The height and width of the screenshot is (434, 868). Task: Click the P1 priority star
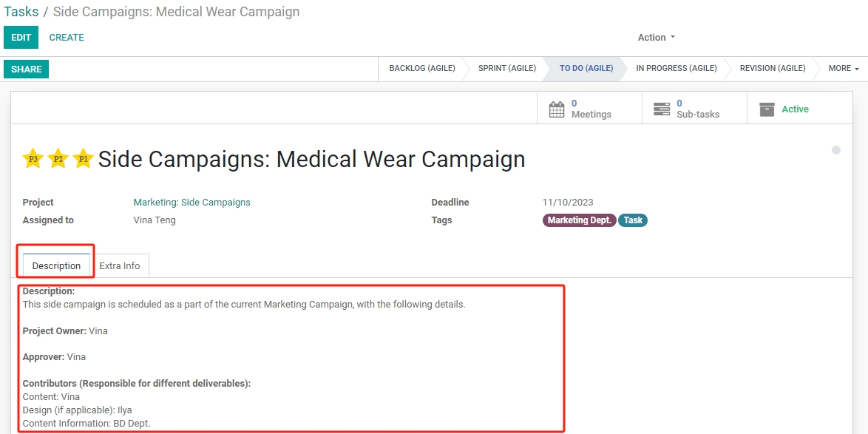(x=83, y=159)
